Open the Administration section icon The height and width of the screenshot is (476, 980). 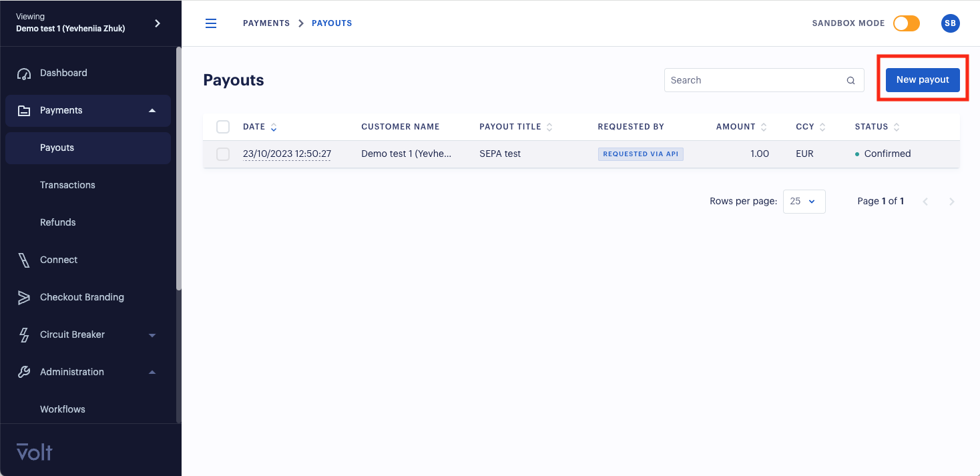pos(25,372)
